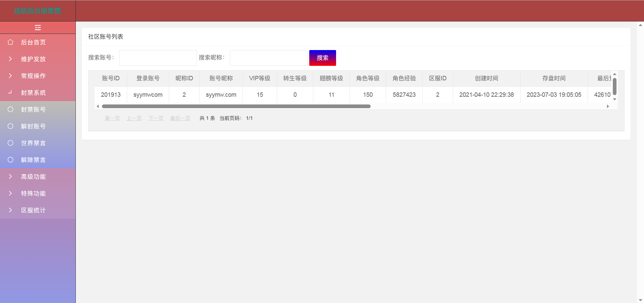Click the circle icon next to 世界禁言
Viewport: 644px width, 303px height.
click(x=10, y=143)
